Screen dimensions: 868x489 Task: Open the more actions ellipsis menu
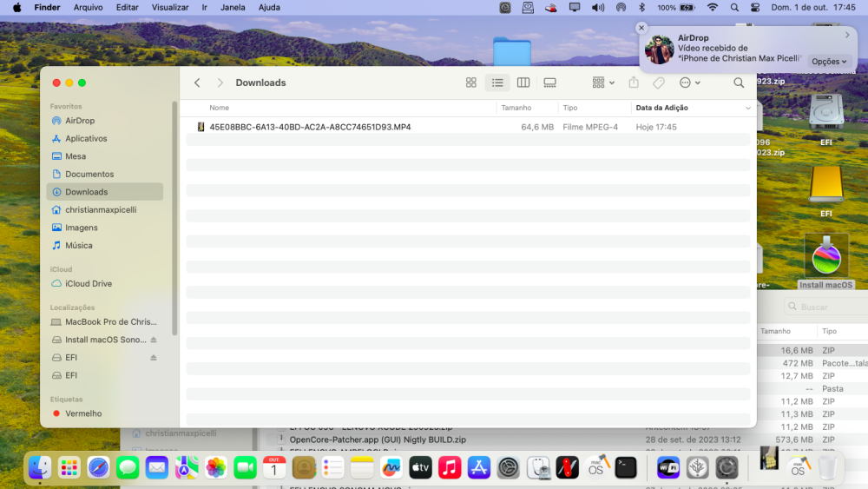tap(690, 83)
